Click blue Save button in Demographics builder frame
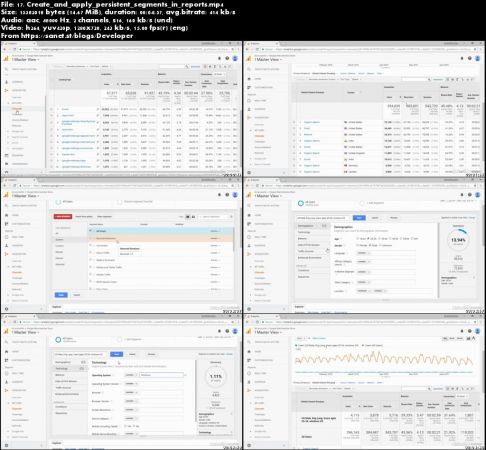The height and width of the screenshot is (450, 486). [x=359, y=218]
